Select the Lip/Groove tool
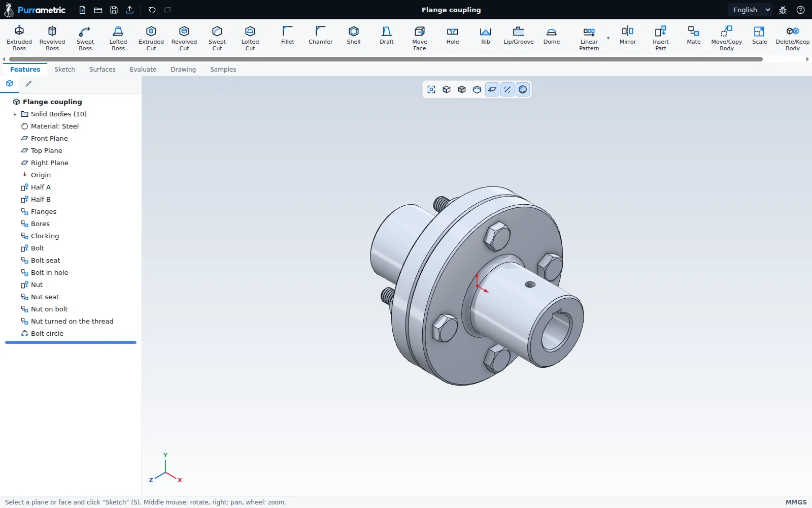 [x=519, y=35]
